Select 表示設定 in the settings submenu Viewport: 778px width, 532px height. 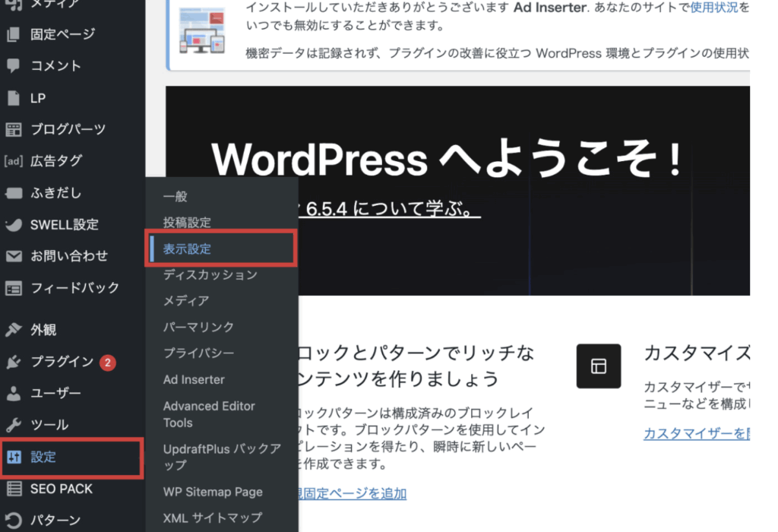187,249
